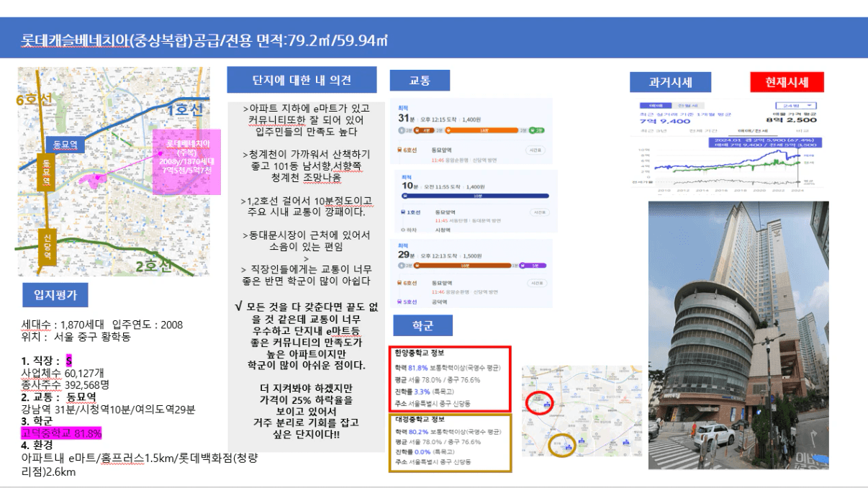Click the 학군 section header
Viewport: 868px width, 488px height.
(x=423, y=325)
